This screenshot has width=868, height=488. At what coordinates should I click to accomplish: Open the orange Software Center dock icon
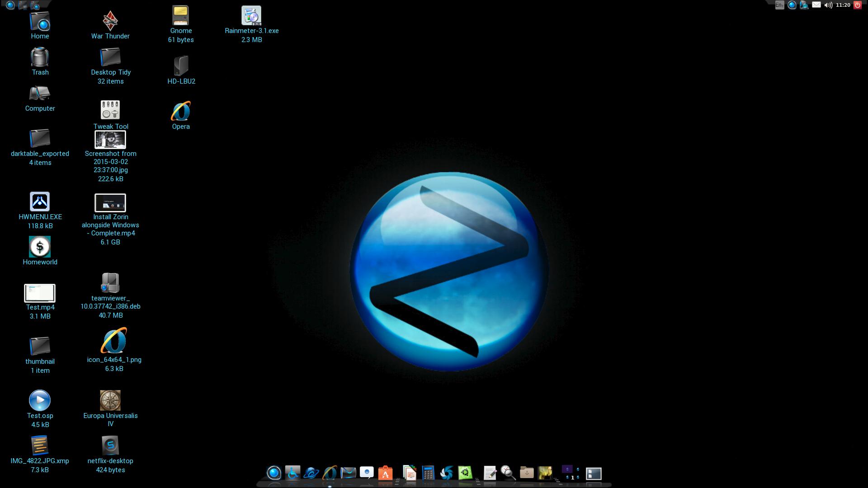click(x=385, y=473)
